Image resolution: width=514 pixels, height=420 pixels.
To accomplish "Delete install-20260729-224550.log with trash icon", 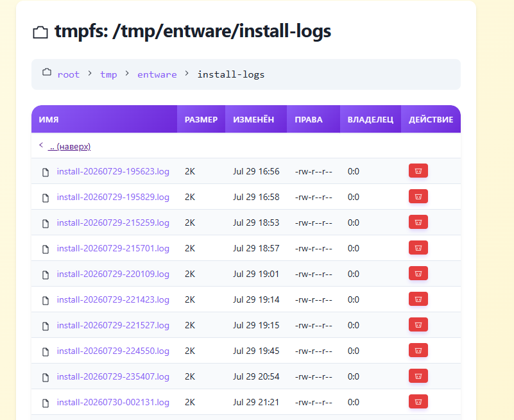I will (x=418, y=351).
